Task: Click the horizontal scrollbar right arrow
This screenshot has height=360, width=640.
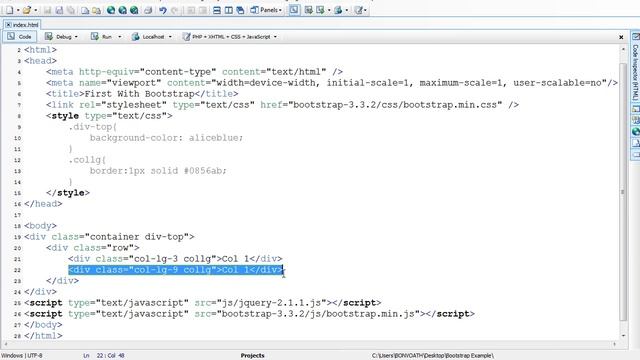Action: (x=615, y=344)
